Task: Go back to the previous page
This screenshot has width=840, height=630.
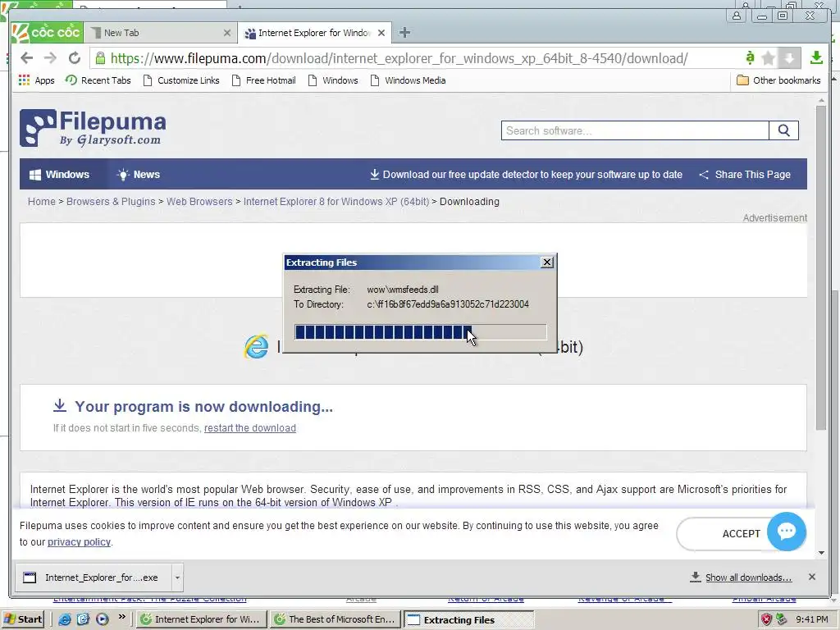Action: (x=26, y=58)
